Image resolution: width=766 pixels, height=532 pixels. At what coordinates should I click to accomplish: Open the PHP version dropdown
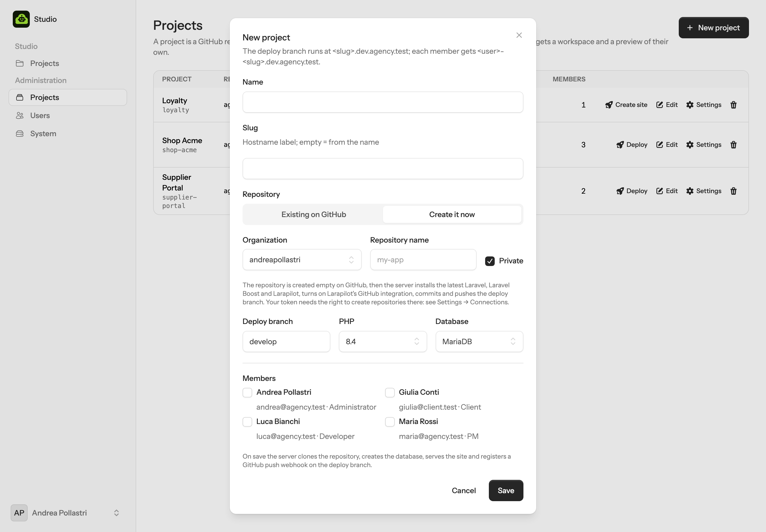383,341
